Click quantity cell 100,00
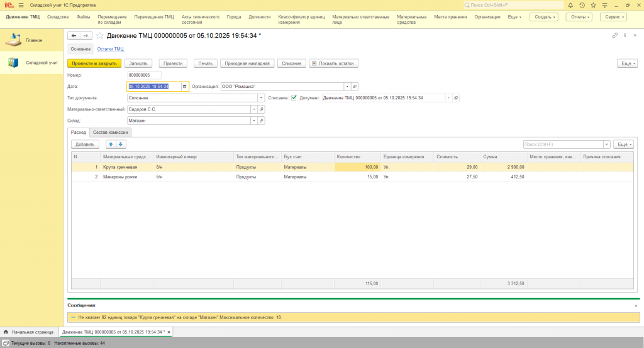The height and width of the screenshot is (348, 644). tap(357, 167)
